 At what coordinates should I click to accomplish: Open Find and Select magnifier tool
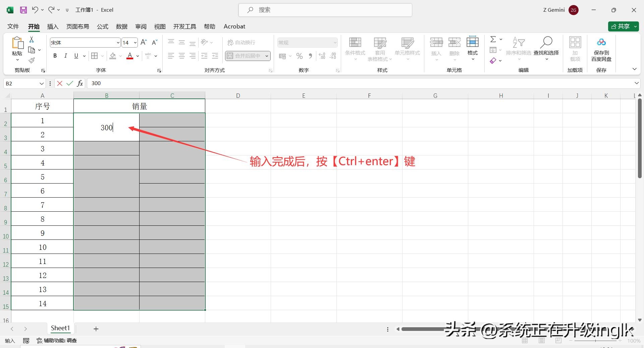point(546,47)
